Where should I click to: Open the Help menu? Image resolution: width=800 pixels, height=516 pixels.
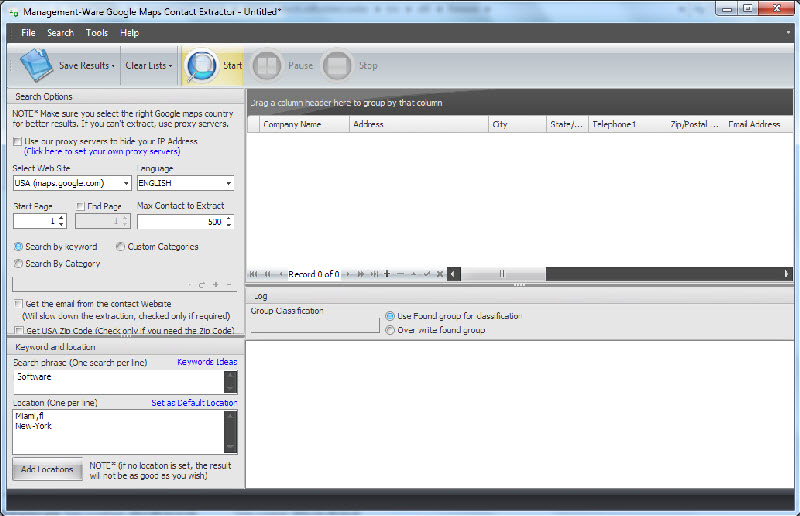coord(130,33)
